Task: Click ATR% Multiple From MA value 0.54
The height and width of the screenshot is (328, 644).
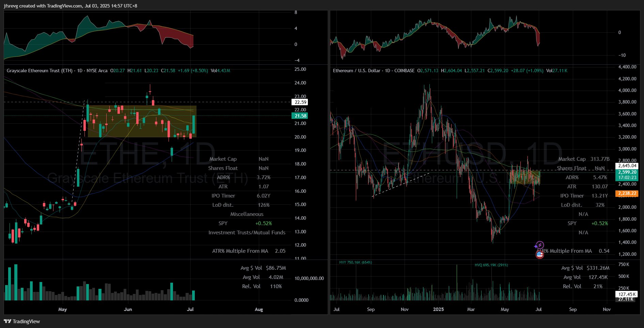Action: click(604, 251)
